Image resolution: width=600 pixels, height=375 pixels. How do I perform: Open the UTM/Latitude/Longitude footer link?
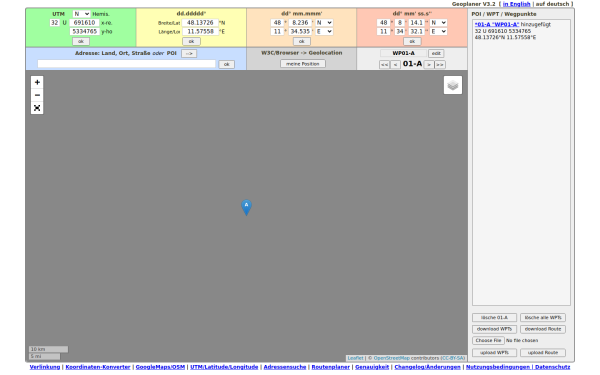click(x=224, y=367)
